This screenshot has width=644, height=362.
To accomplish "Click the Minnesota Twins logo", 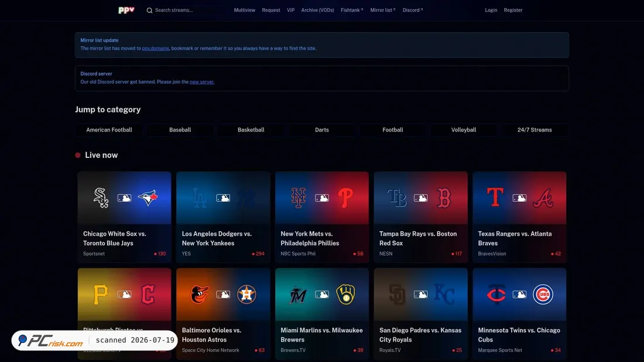I will click(496, 294).
